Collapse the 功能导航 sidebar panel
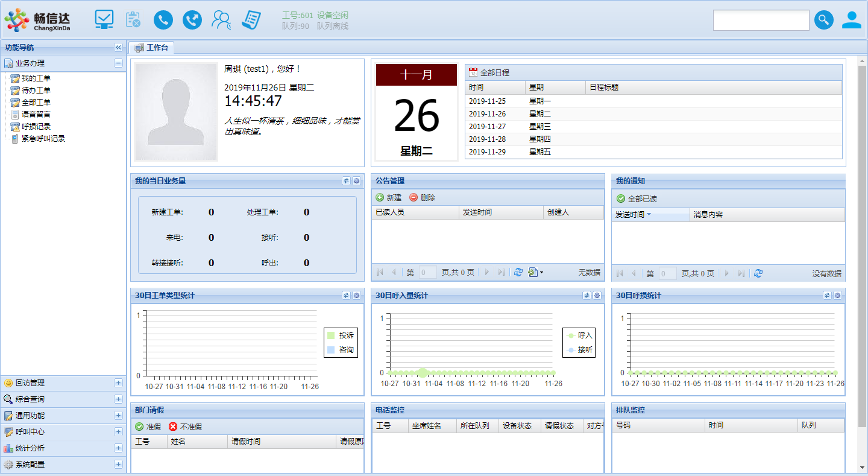Viewport: 868px width, 476px height. (118, 48)
